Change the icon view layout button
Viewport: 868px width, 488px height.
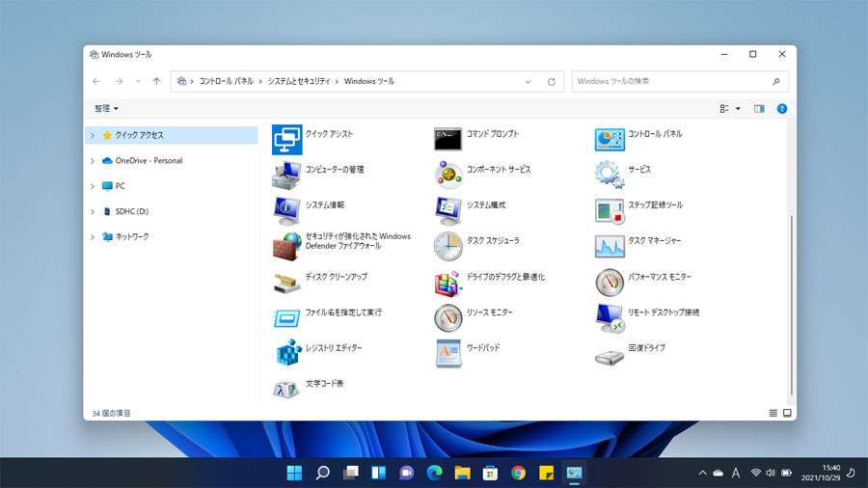click(x=724, y=108)
